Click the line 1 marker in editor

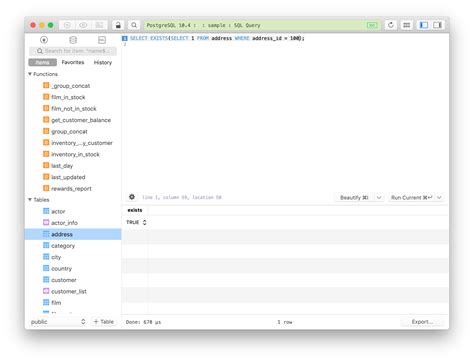tap(125, 38)
